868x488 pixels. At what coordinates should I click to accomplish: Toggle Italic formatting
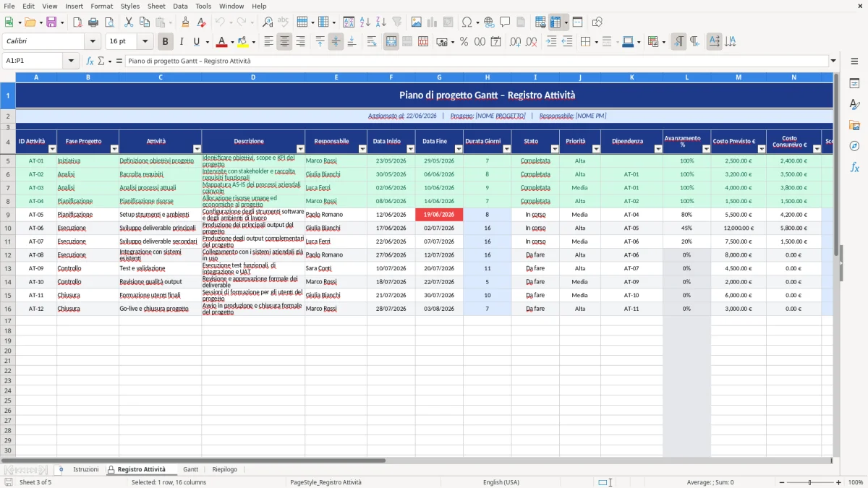[x=182, y=42]
